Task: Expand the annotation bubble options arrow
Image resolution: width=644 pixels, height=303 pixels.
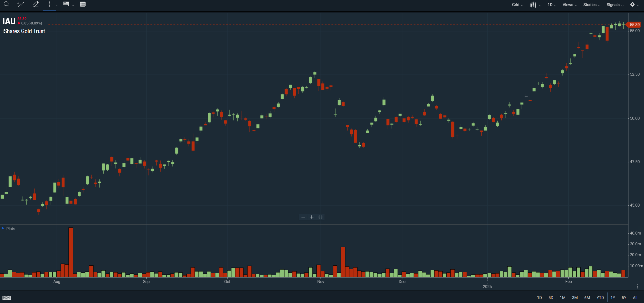Action: pyautogui.click(x=73, y=5)
